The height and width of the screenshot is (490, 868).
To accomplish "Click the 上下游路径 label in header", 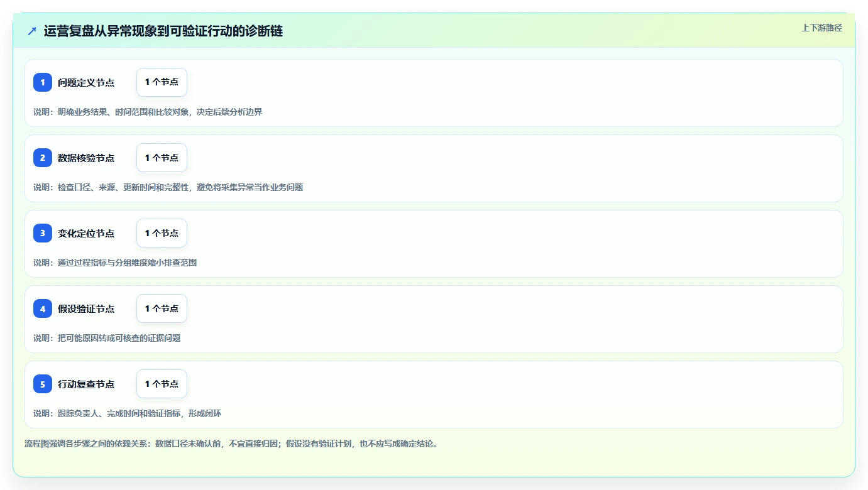I will tap(821, 28).
